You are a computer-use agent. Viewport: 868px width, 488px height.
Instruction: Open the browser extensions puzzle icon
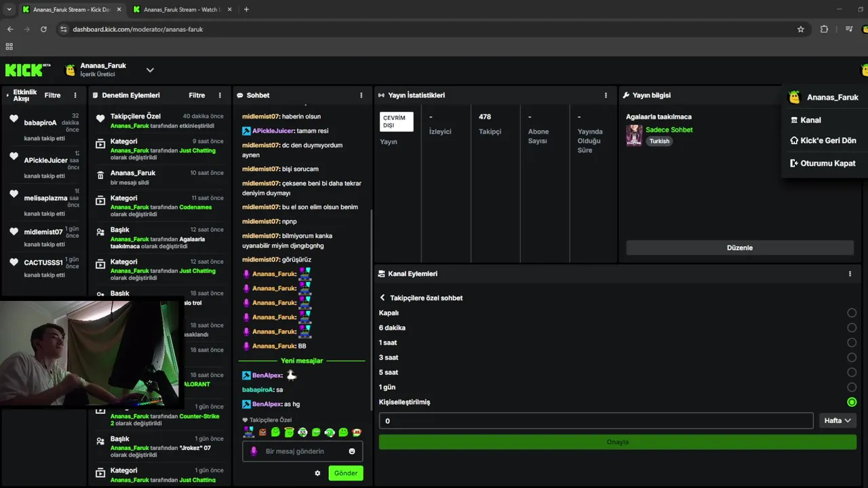tap(824, 29)
